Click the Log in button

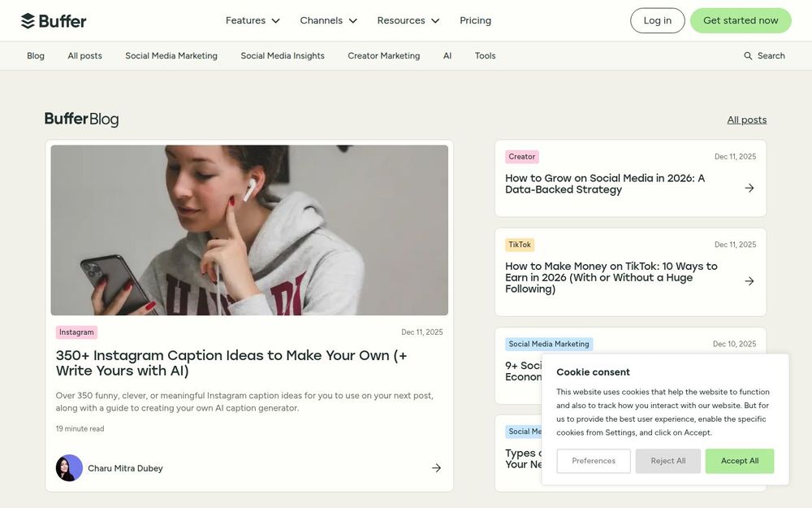(x=658, y=21)
